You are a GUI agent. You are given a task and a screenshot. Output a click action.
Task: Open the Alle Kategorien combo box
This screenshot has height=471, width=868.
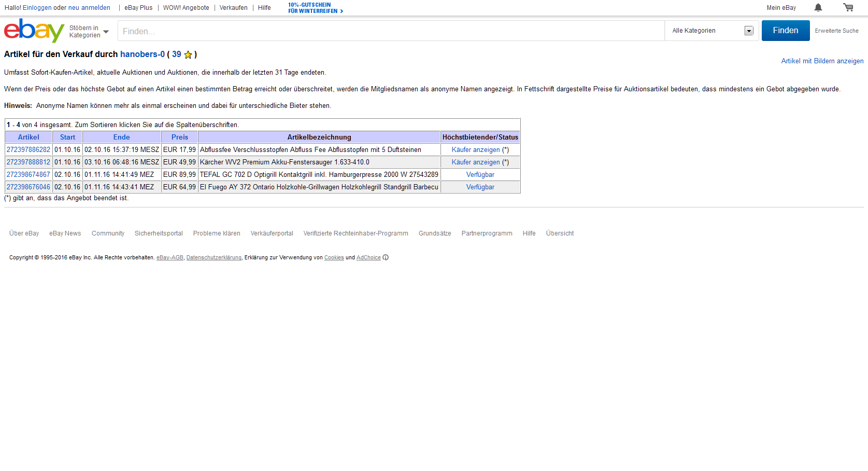(x=712, y=31)
